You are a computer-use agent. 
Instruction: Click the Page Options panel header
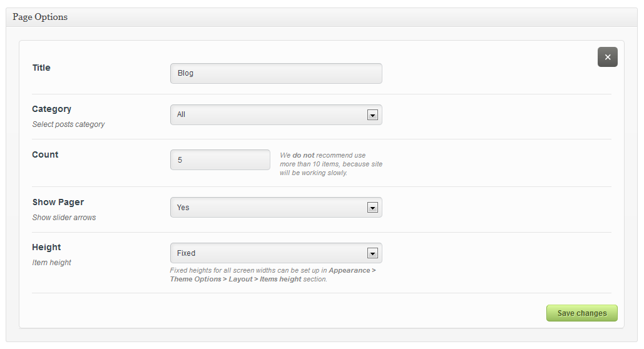click(x=322, y=18)
